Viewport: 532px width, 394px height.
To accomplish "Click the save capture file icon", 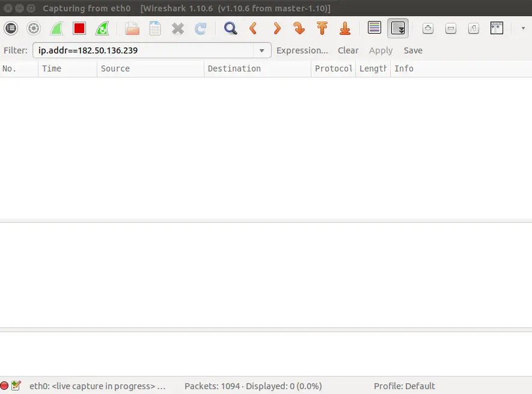I will tap(154, 28).
